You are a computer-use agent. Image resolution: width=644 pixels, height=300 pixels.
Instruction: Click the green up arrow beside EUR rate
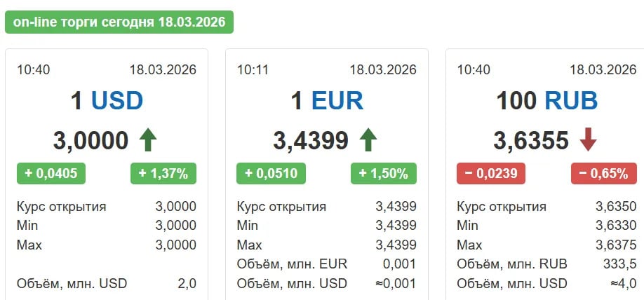click(368, 140)
